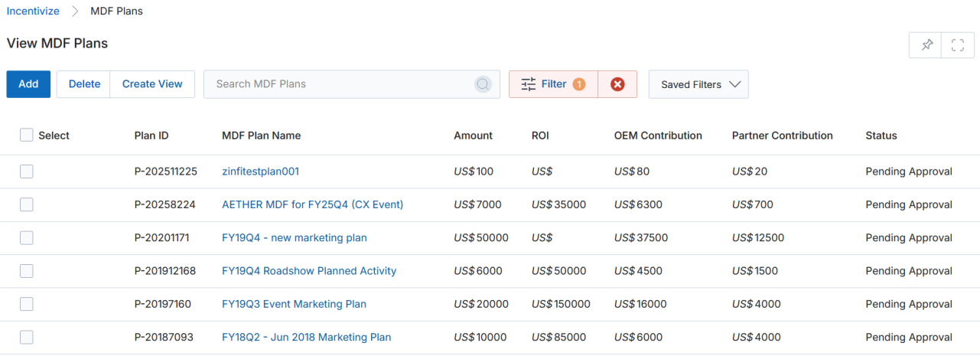Click the orange filter count badge
The width and height of the screenshot is (980, 356).
[579, 84]
